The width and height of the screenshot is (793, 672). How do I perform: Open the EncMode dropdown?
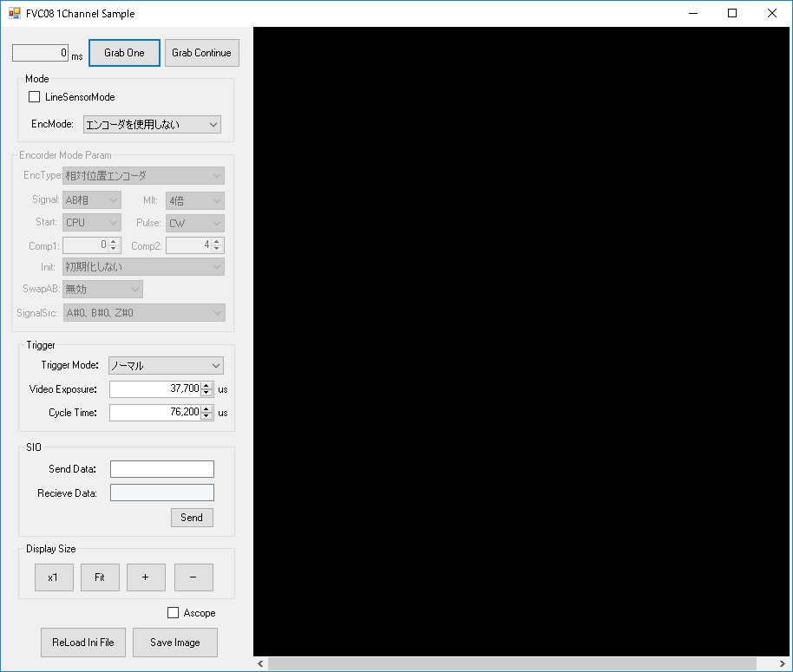(x=152, y=124)
